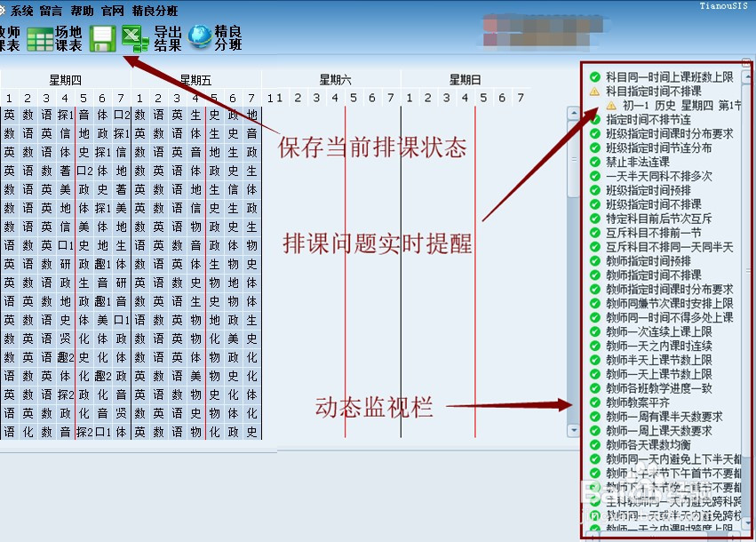
Task: Click green check icon beside 教师指定时间课时分布要求
Action: pyautogui.click(x=595, y=290)
